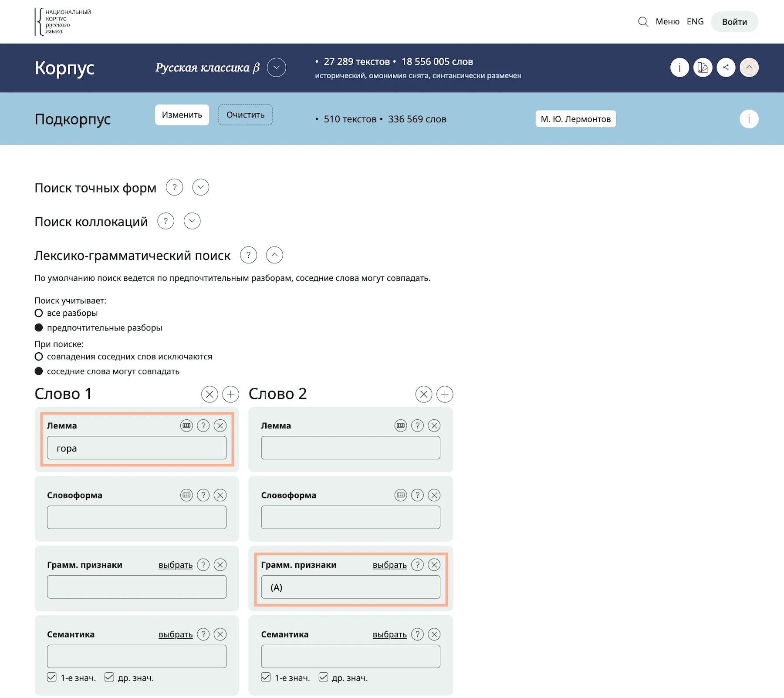Add word after Слово 2 plus icon
The width and height of the screenshot is (784, 698).
coord(445,395)
